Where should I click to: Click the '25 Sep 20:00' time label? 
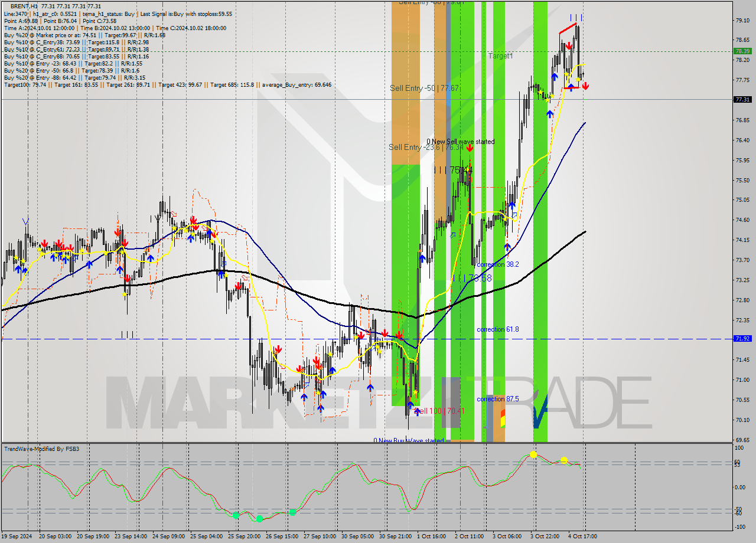tap(245, 537)
